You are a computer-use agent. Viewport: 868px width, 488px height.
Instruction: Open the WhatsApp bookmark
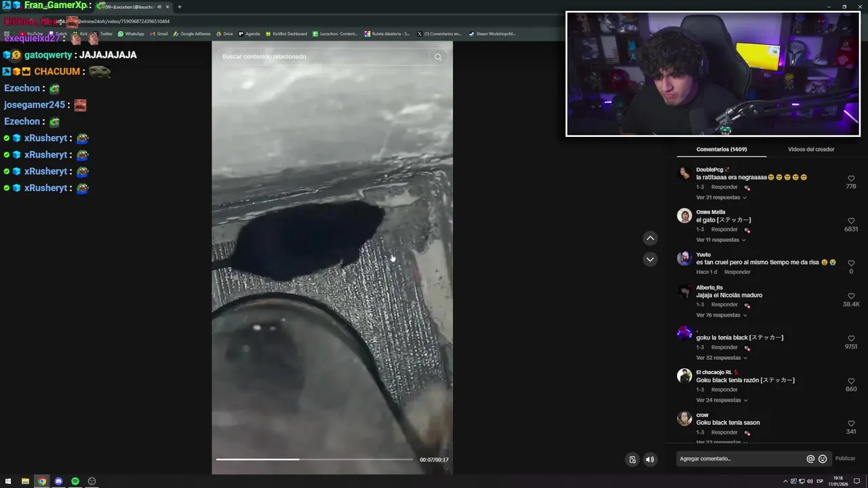131,34
